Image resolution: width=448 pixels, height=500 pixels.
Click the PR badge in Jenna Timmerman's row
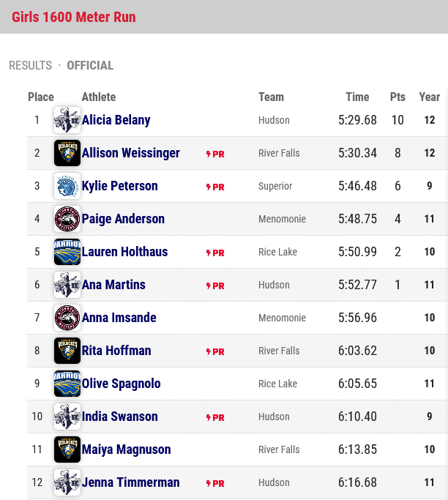(215, 483)
